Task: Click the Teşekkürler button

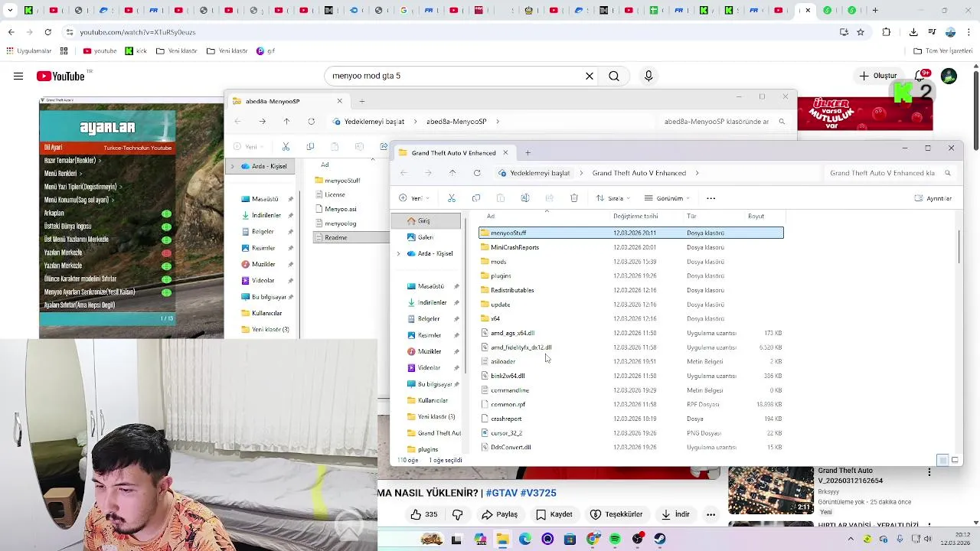Action: [617, 514]
